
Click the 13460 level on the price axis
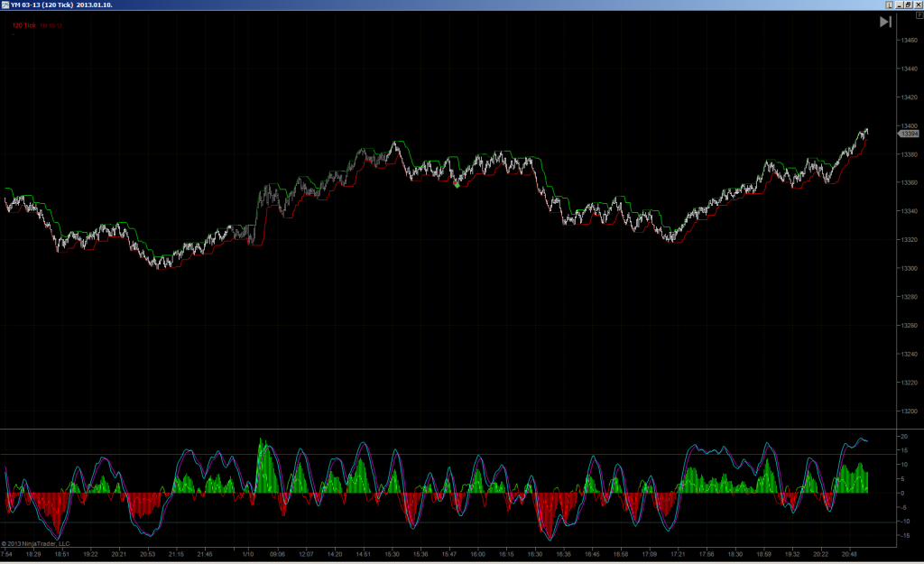pos(910,40)
